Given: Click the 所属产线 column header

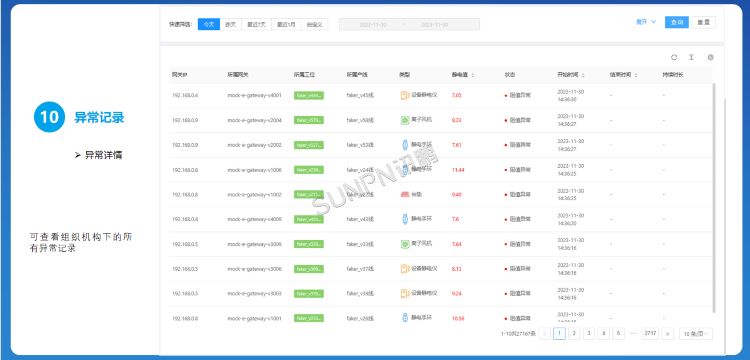Looking at the screenshot, I should click(x=357, y=75).
